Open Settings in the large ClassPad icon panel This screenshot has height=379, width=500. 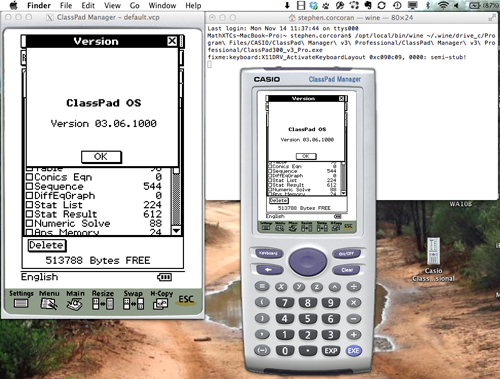[21, 300]
